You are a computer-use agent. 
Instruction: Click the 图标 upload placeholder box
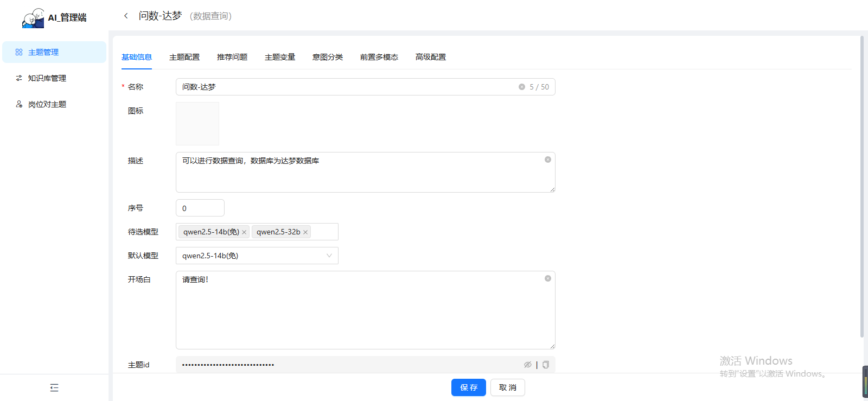point(197,124)
